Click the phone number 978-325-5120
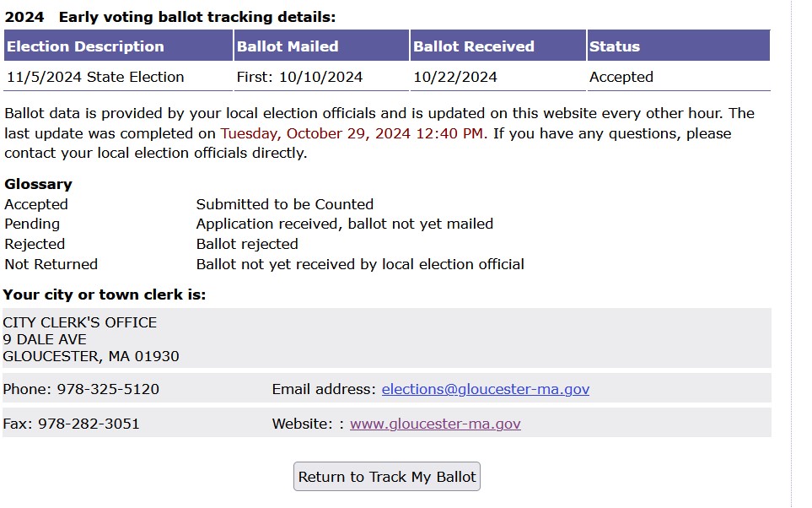The image size is (812, 508). tap(108, 389)
